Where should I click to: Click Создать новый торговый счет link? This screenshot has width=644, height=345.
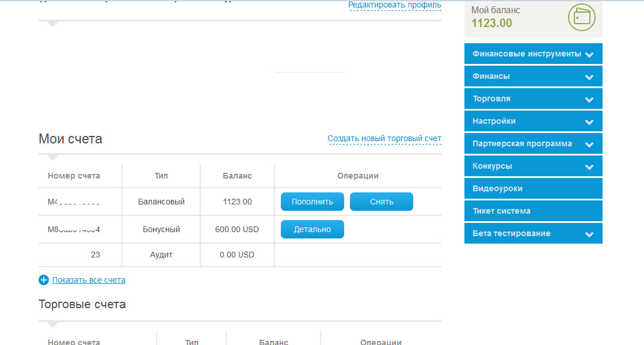coord(384,138)
